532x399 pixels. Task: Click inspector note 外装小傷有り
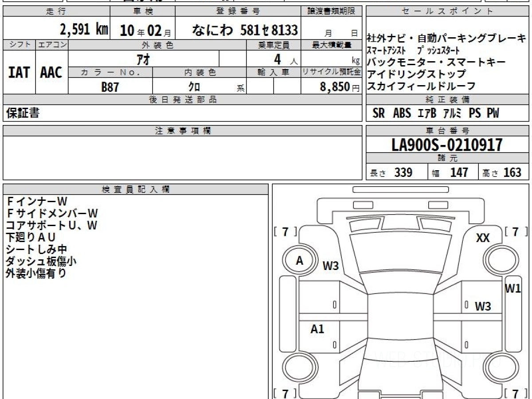tap(36, 273)
